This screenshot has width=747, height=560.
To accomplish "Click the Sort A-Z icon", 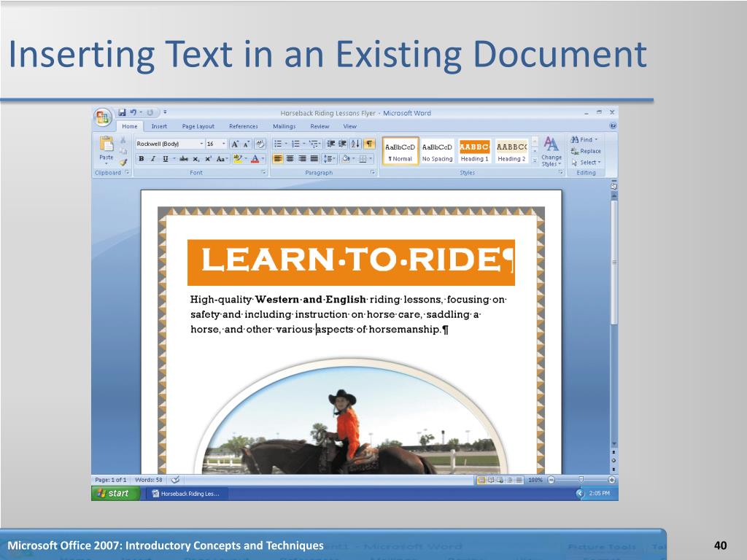I will [355, 144].
